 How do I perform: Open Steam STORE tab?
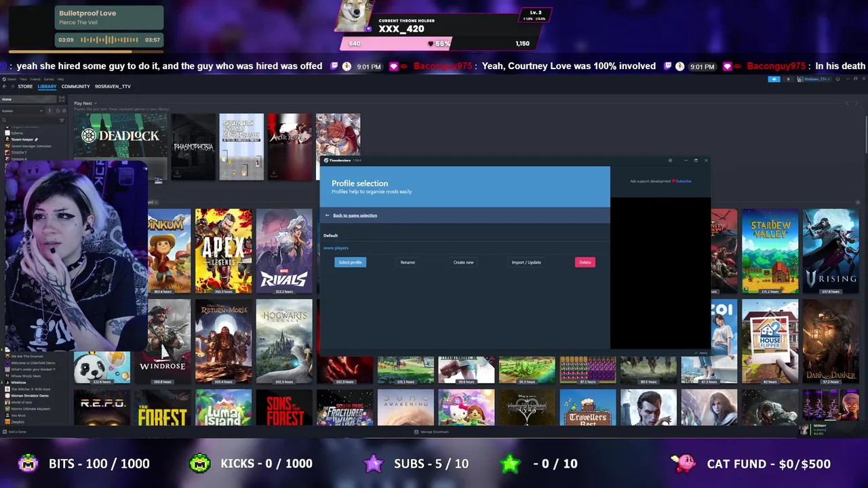click(25, 87)
